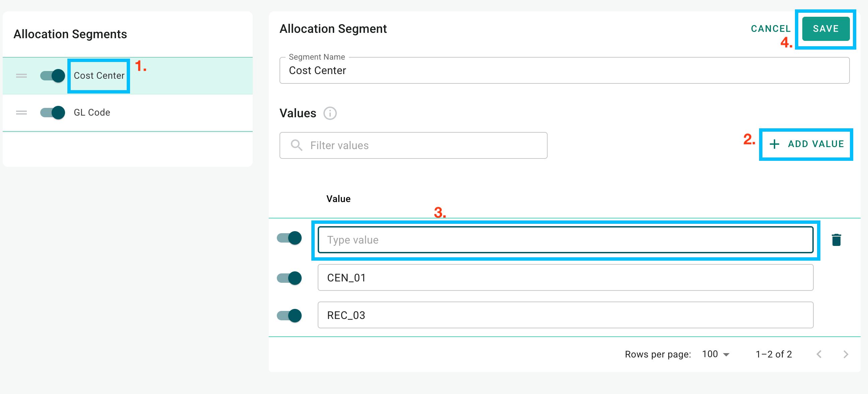Open the Rows per page dropdown
The image size is (868, 394).
tap(716, 354)
